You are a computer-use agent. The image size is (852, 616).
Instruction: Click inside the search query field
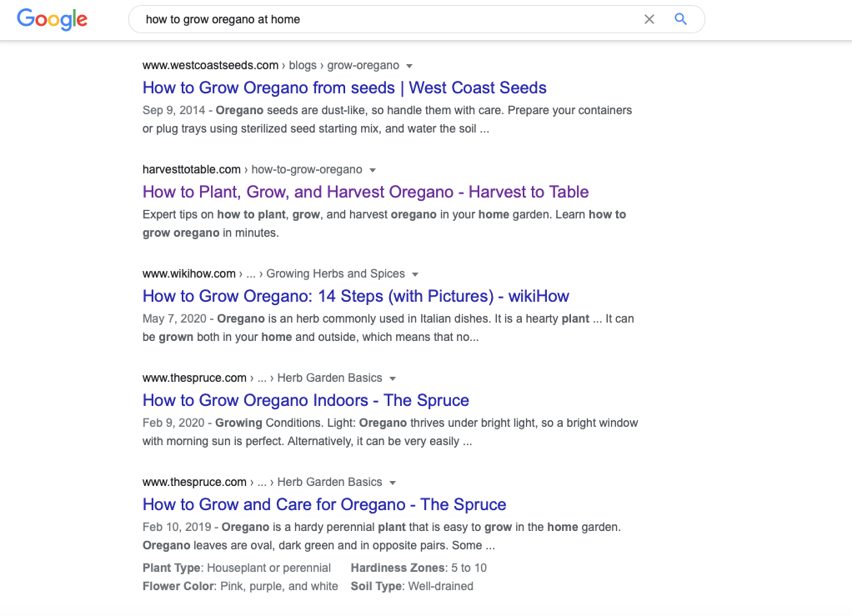point(383,19)
